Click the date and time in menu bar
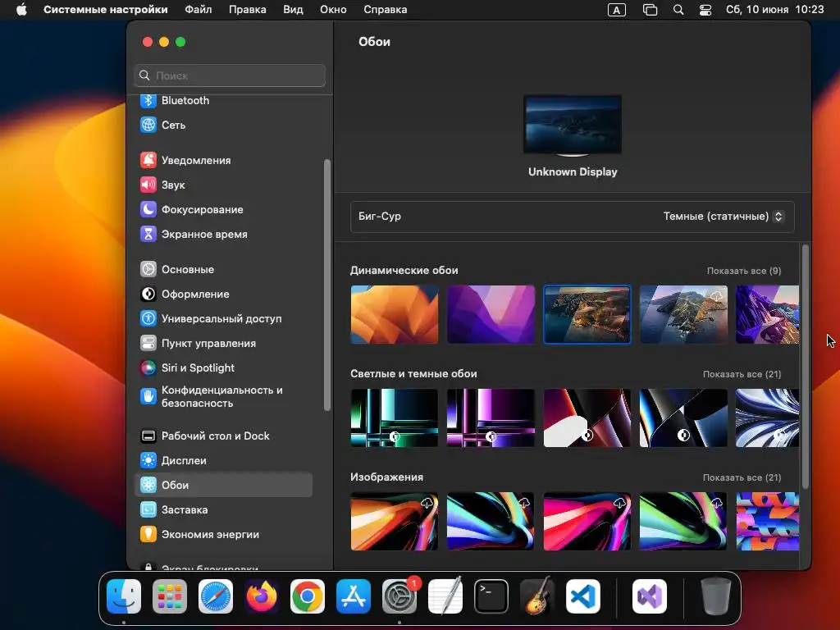840x630 pixels. pyautogui.click(x=774, y=10)
